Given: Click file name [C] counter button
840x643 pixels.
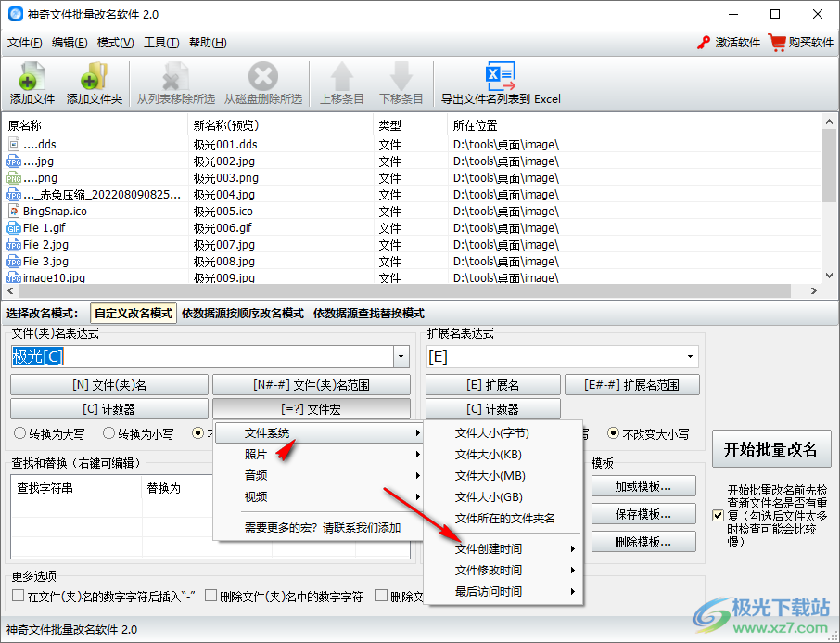Looking at the screenshot, I should coord(109,409).
